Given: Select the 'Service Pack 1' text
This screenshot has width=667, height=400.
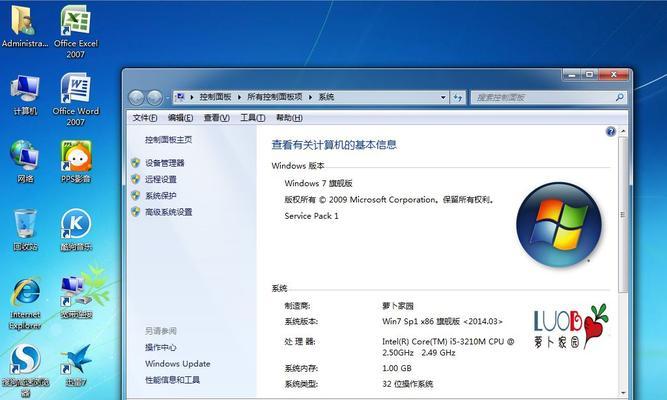Looking at the screenshot, I should click(x=311, y=216).
